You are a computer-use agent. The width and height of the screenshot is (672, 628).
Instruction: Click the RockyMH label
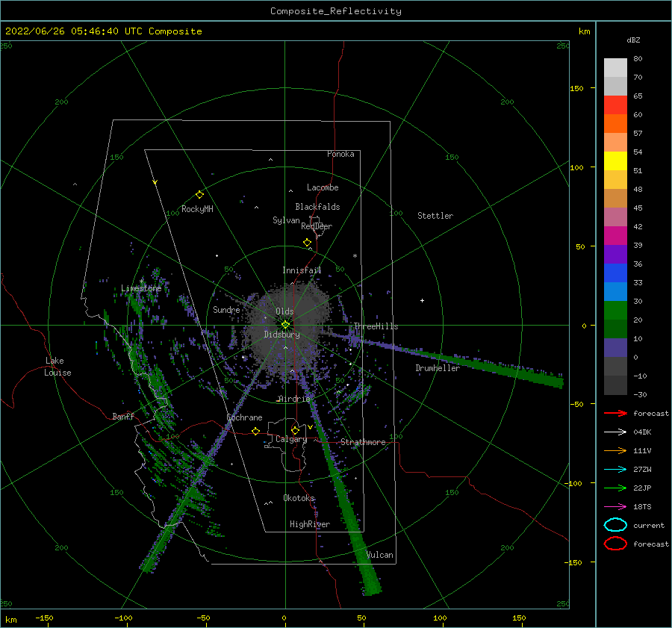[197, 209]
